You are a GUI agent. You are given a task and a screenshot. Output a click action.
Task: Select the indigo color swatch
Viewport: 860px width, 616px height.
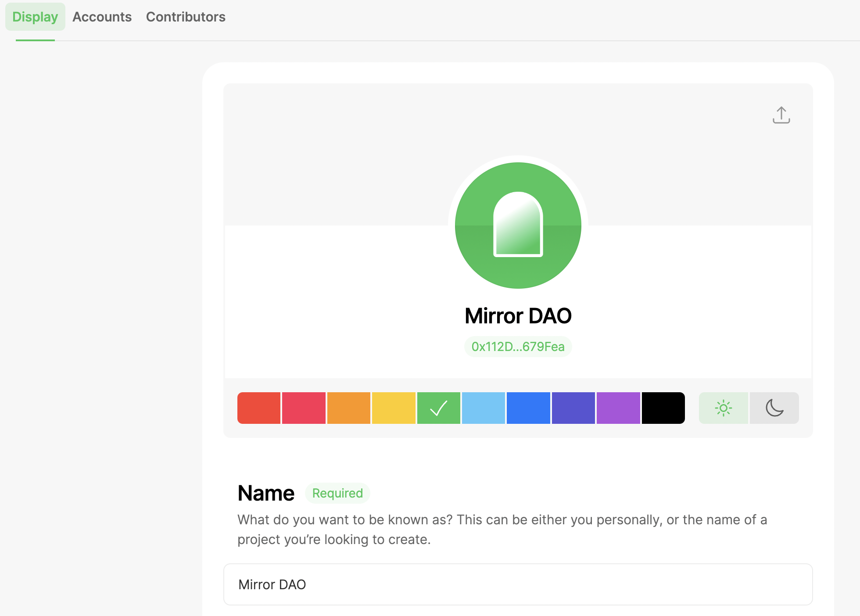tap(573, 408)
